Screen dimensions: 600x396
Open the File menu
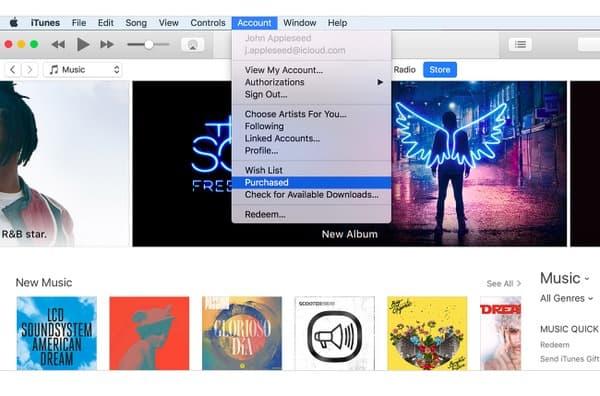79,23
